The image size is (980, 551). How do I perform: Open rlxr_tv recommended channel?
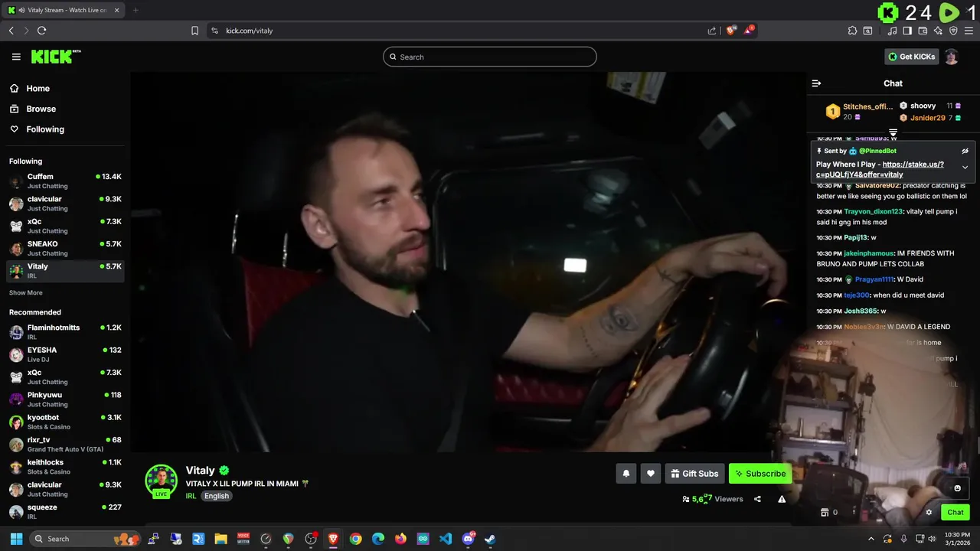[x=65, y=445]
